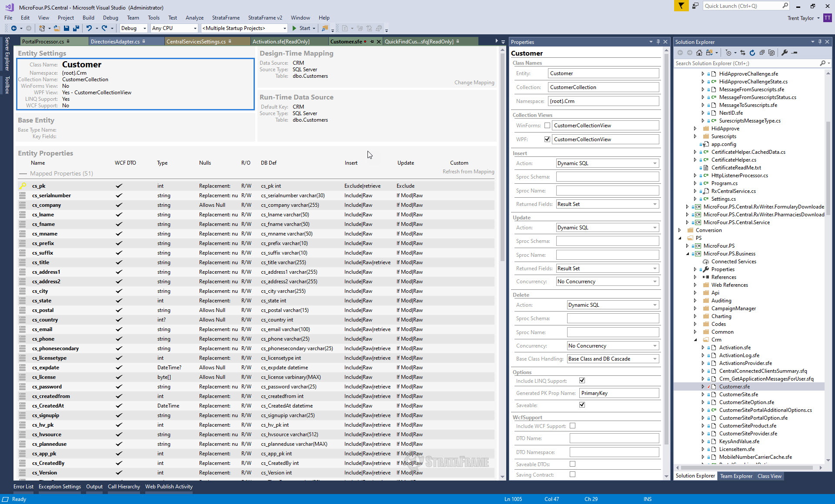Click the Find in Files toolbar icon

click(325, 28)
